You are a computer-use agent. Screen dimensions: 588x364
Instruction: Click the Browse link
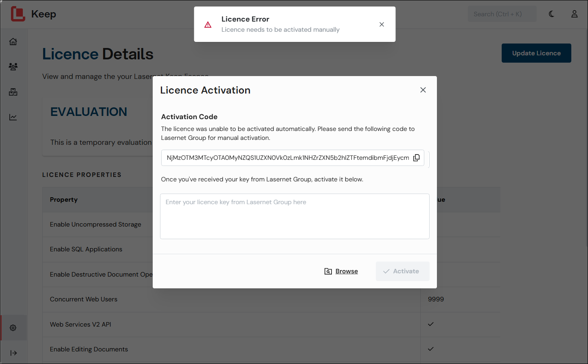click(341, 271)
